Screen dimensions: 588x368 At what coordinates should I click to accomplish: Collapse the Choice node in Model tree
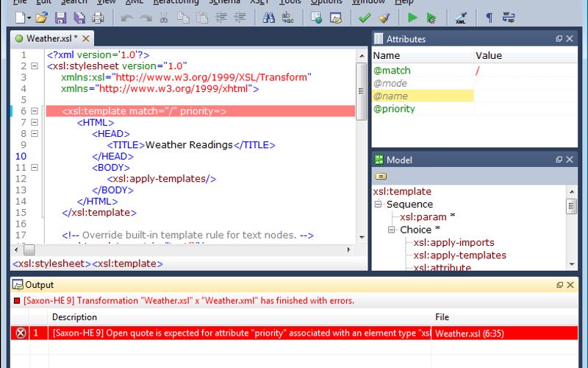click(392, 230)
